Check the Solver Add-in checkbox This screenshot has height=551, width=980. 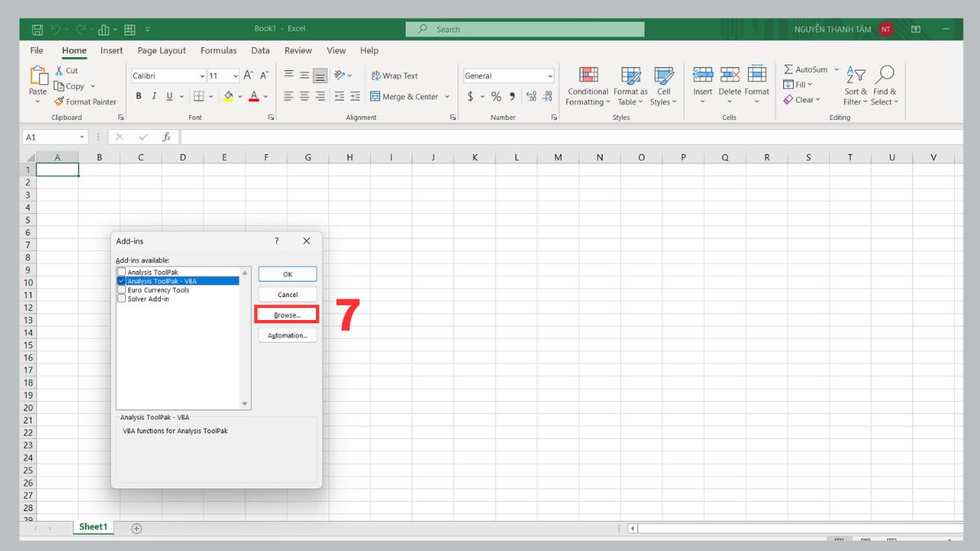coord(122,299)
